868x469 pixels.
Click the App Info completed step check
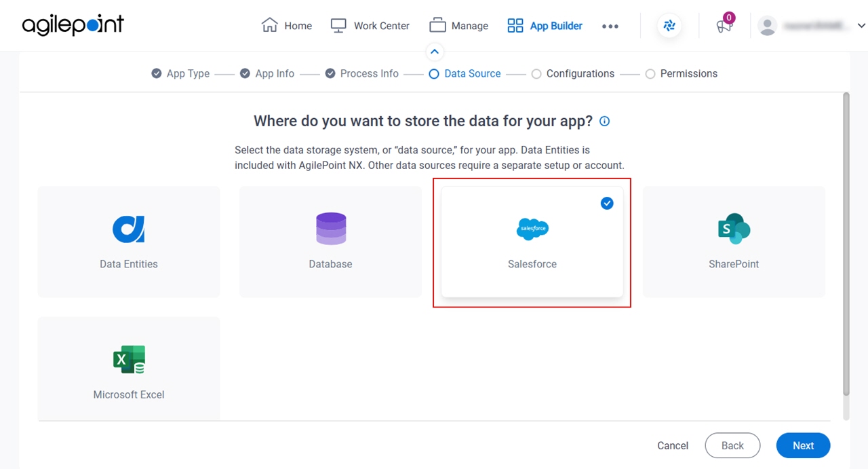click(x=245, y=73)
